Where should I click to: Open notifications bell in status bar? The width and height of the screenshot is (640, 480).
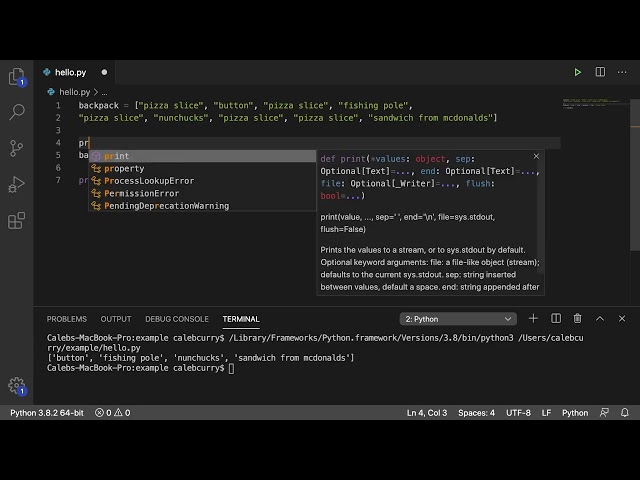click(x=624, y=413)
